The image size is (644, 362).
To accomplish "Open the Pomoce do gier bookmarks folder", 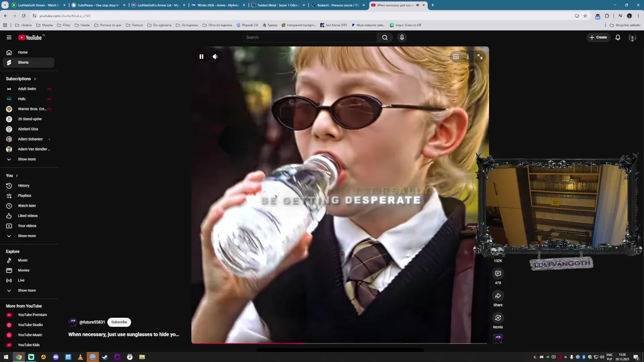I will pyautogui.click(x=108, y=25).
